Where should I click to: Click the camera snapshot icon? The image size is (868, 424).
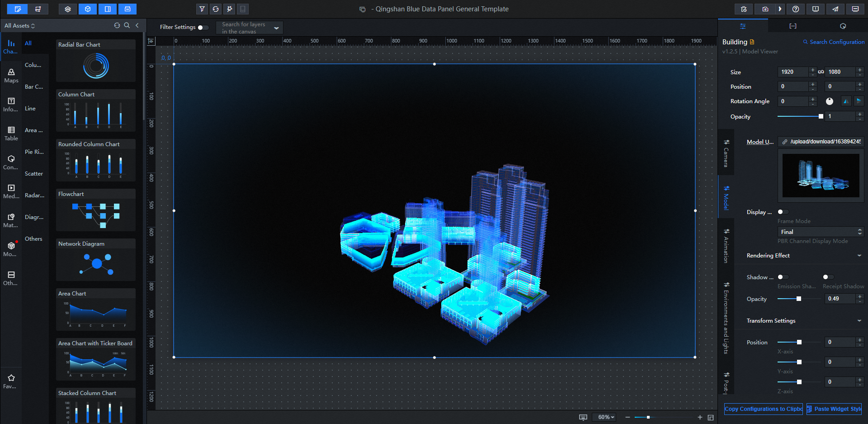point(765,9)
